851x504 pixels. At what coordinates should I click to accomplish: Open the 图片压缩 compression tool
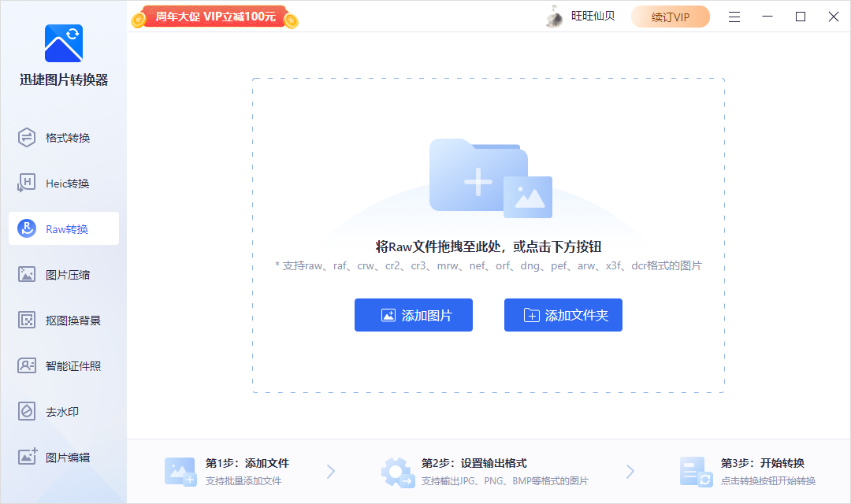(x=63, y=274)
